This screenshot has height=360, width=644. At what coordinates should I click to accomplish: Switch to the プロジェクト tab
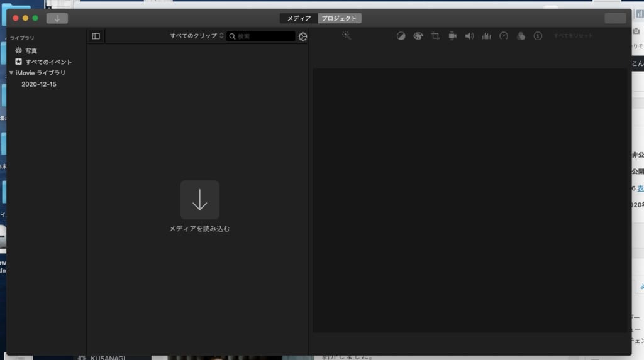click(x=340, y=18)
